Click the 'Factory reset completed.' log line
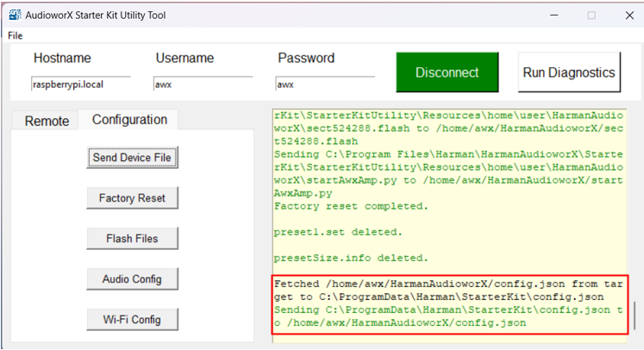Image resolution: width=644 pixels, height=350 pixels. click(351, 206)
